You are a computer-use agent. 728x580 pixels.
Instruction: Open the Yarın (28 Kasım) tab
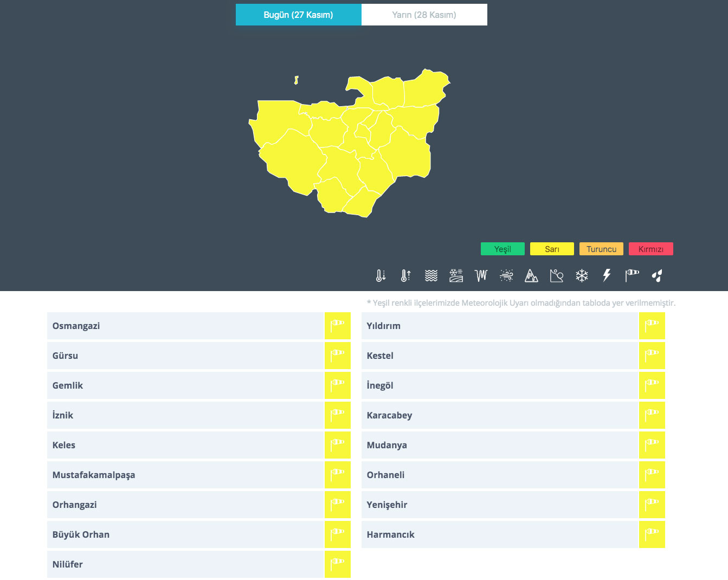tap(424, 15)
